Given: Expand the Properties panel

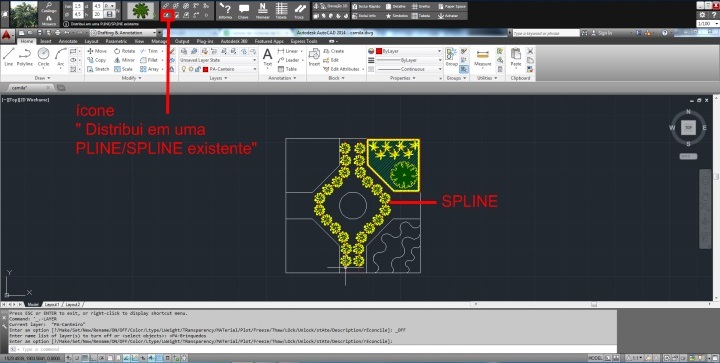Looking at the screenshot, I should [403, 78].
